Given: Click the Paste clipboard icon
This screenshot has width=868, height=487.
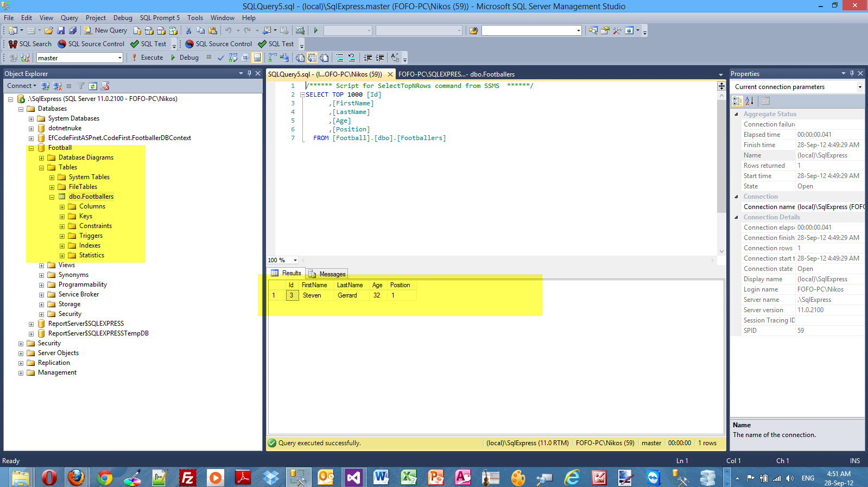Looking at the screenshot, I should 213,30.
